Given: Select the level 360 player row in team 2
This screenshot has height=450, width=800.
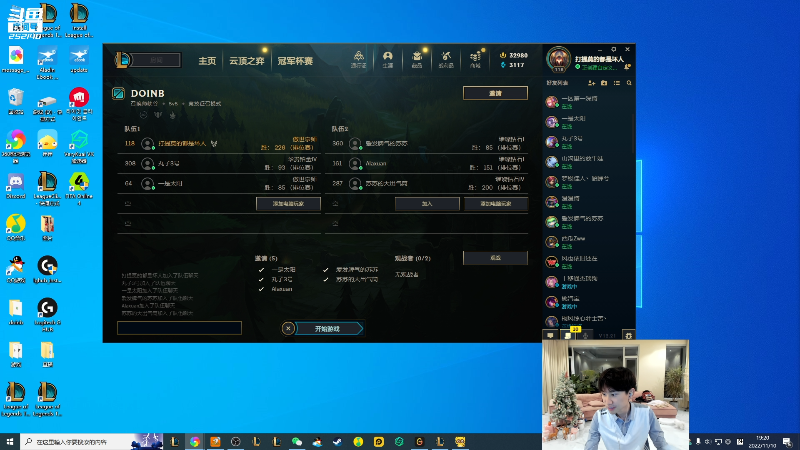Looking at the screenshot, I should point(427,143).
